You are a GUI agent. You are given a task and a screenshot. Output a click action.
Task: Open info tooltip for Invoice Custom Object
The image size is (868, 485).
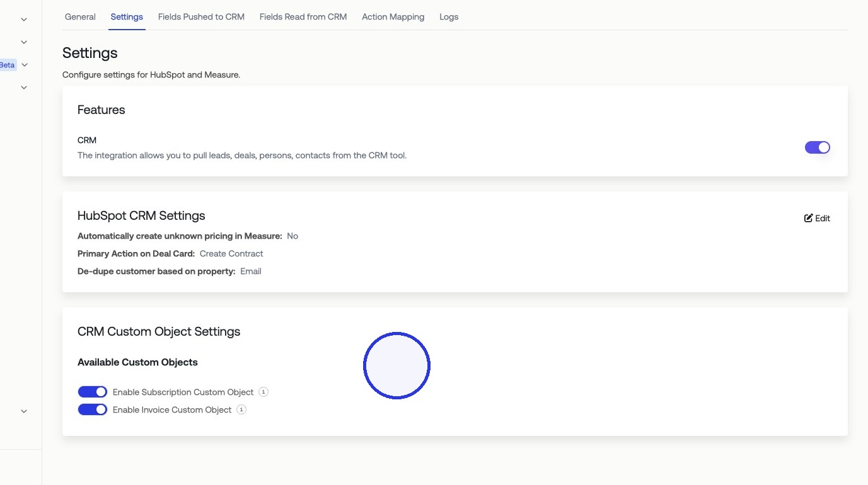[241, 409]
